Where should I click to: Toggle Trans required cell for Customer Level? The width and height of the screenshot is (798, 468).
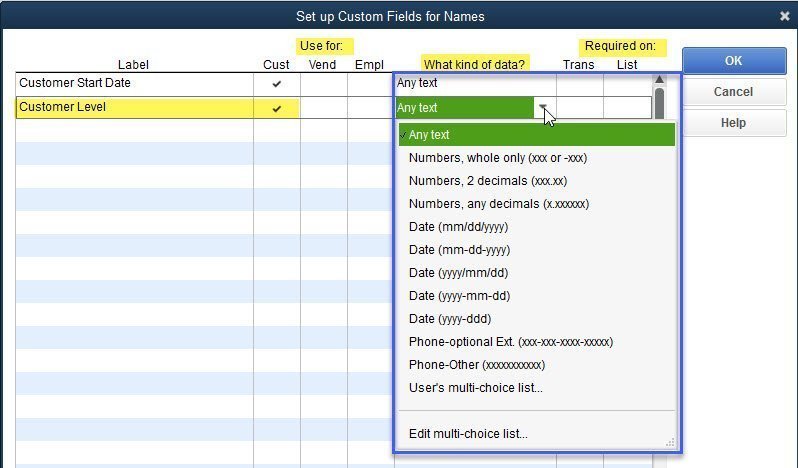(x=580, y=108)
